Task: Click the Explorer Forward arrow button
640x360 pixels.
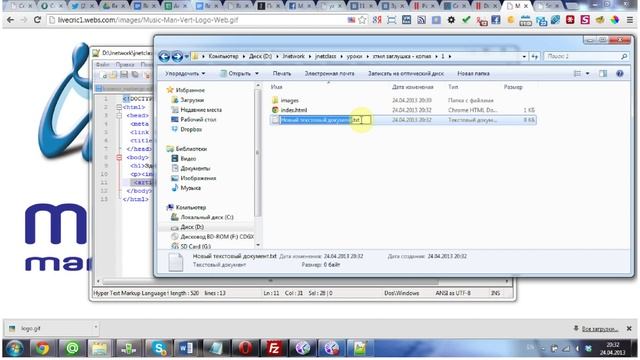Action: click(177, 56)
